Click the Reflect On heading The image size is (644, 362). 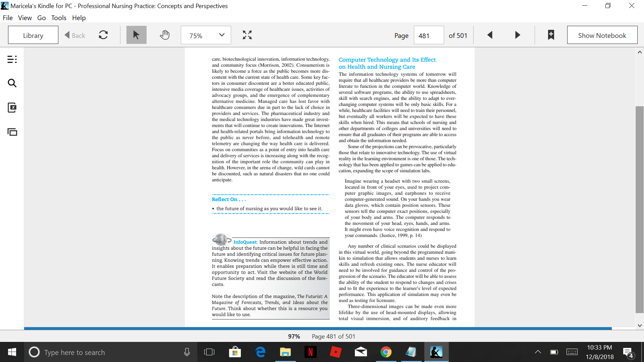click(x=229, y=199)
